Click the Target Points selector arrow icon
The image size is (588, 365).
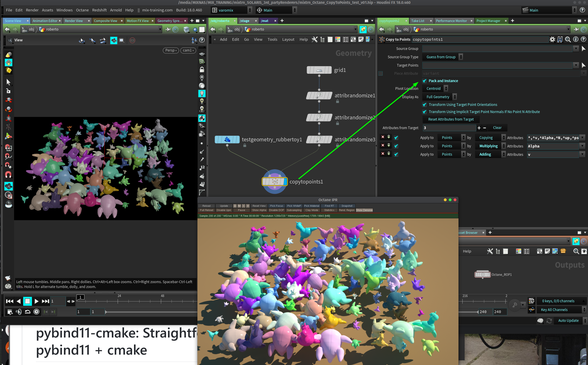pos(583,65)
